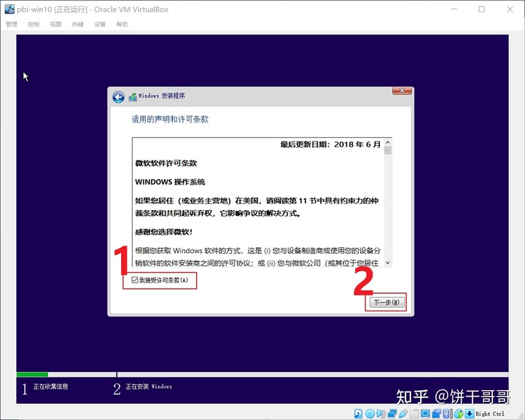Click the 下一步(N) button

[386, 302]
